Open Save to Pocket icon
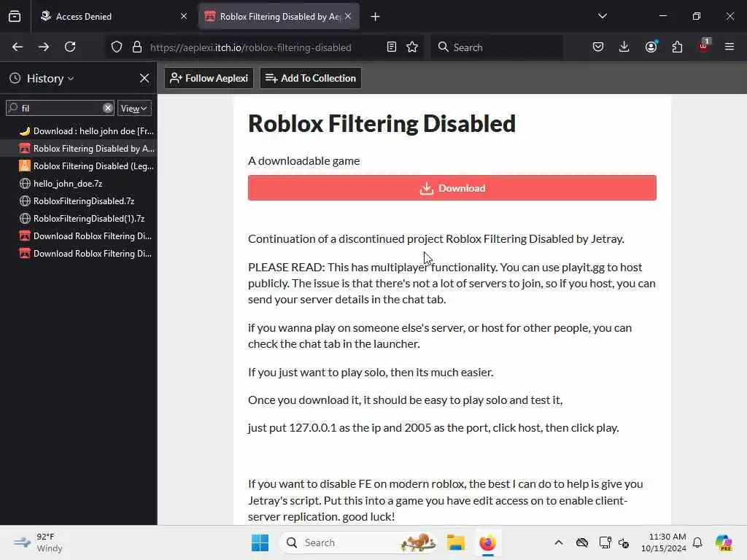Image resolution: width=747 pixels, height=560 pixels. tap(598, 47)
